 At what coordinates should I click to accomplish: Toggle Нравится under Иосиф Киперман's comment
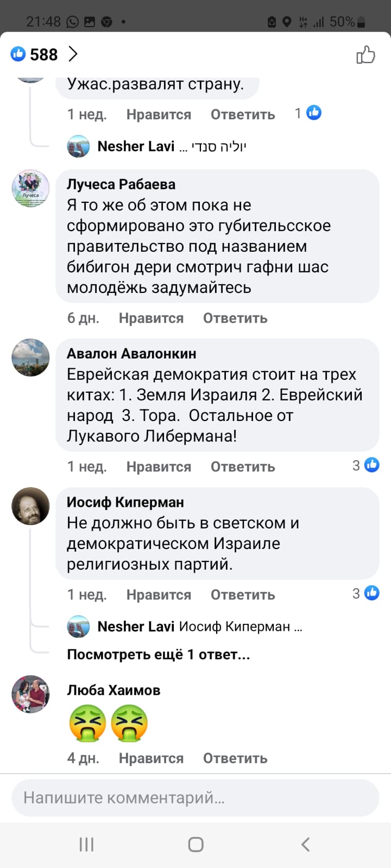pos(159,595)
